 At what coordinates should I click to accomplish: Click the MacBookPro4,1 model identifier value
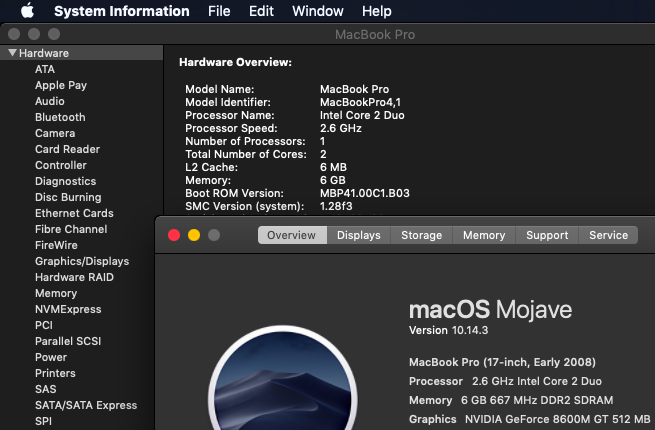[x=360, y=102]
